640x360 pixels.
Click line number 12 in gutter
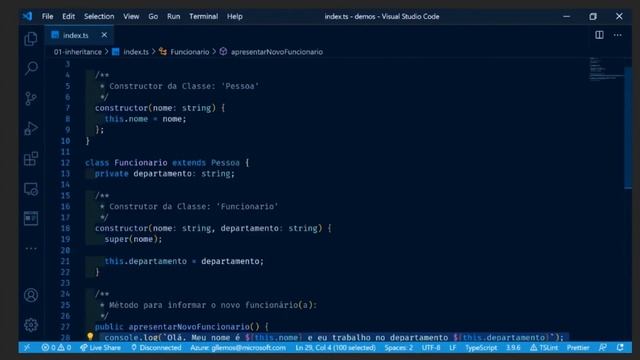tap(65, 163)
